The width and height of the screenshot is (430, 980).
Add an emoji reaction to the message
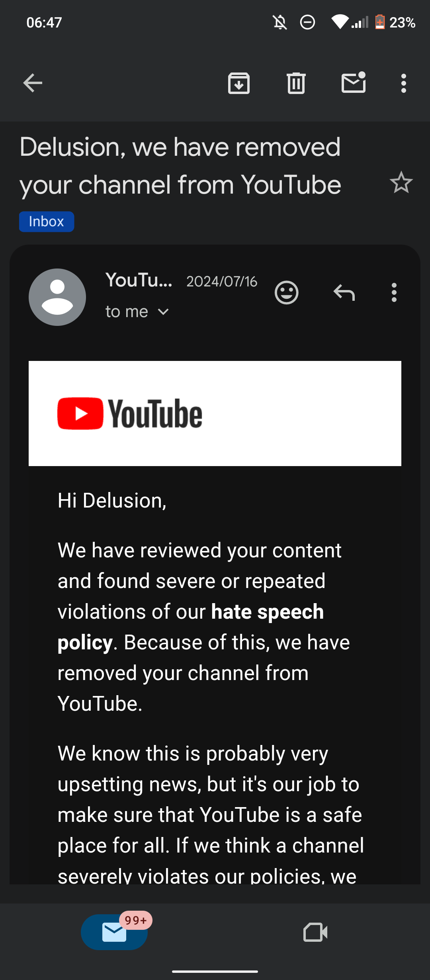pos(287,293)
